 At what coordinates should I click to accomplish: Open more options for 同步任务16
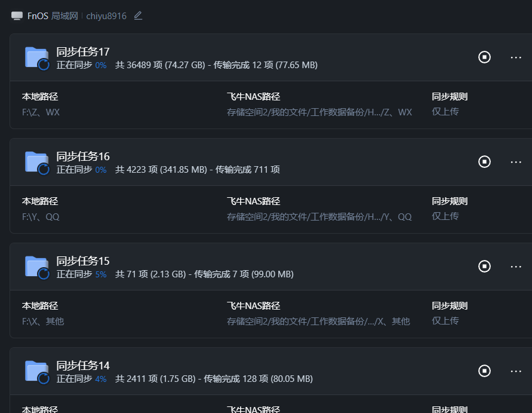click(x=516, y=161)
